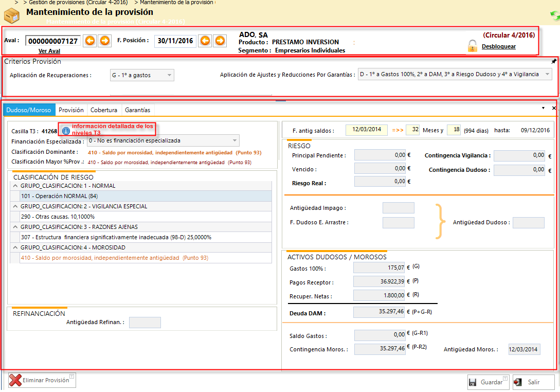Open Casilla T3 info icon

[x=66, y=131]
